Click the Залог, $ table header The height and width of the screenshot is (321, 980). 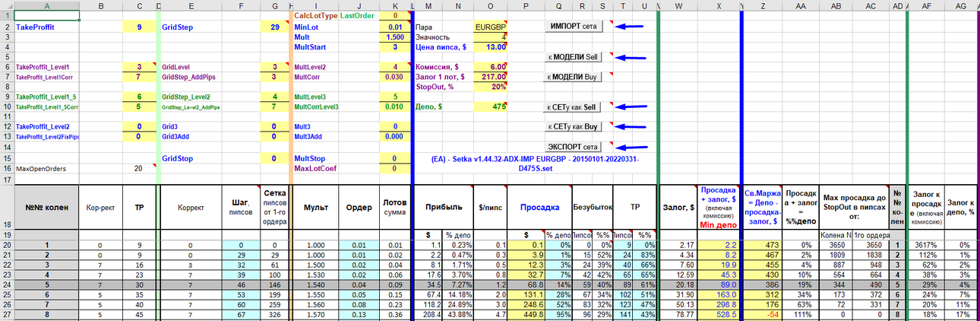pos(678,207)
